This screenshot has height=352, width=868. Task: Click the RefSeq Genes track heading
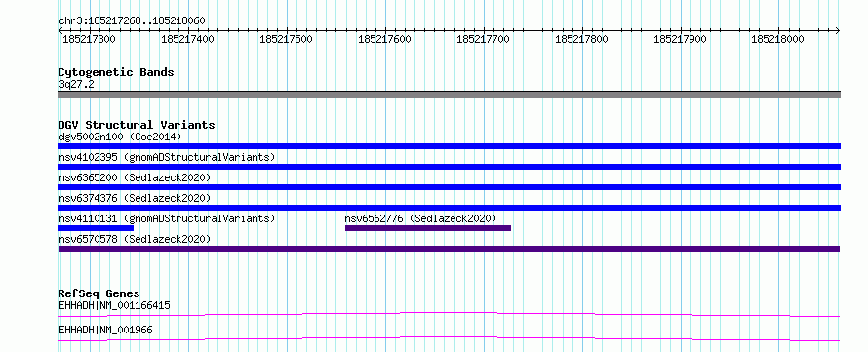click(99, 293)
